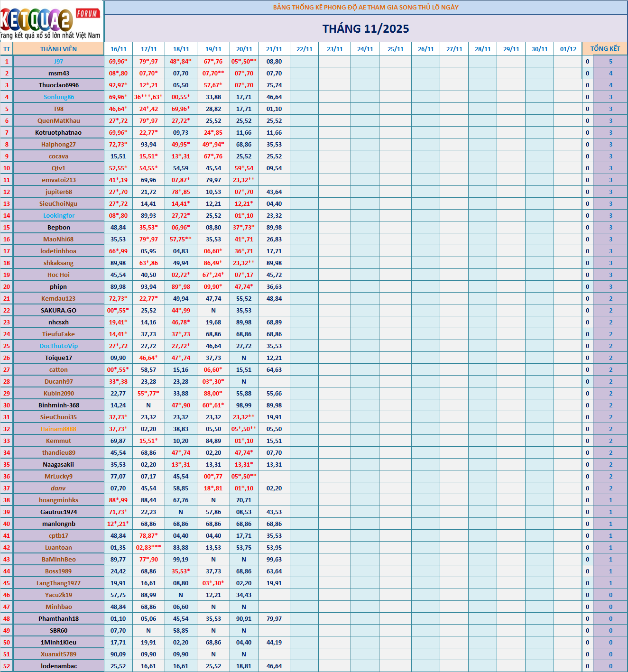Select the TT column header
The height and width of the screenshot is (672, 628).
tap(7, 49)
